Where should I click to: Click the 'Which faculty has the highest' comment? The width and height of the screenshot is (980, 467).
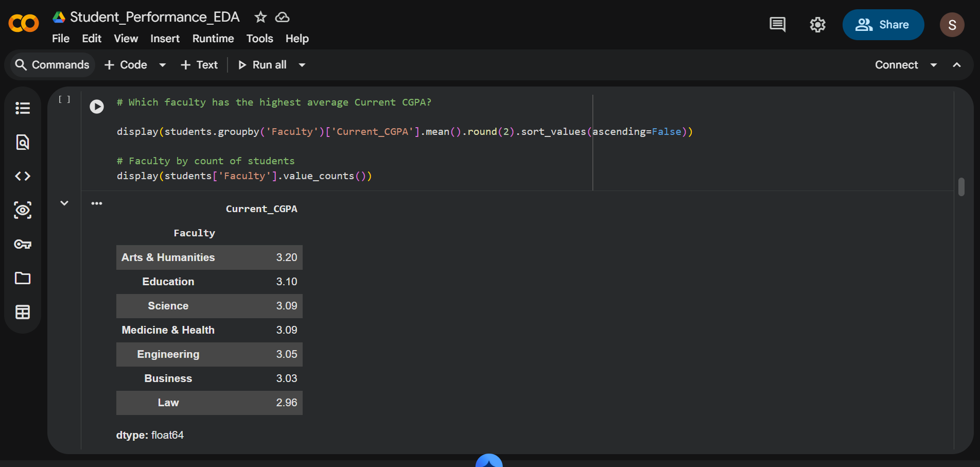coord(274,102)
